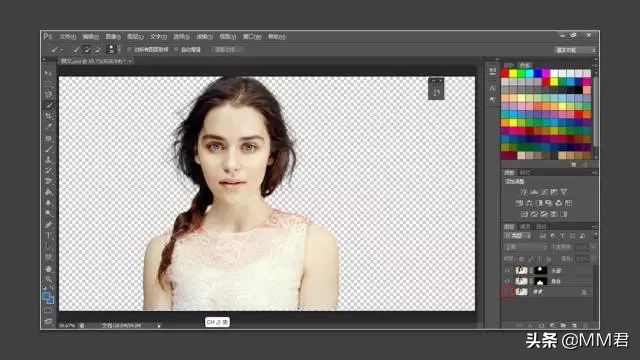Add a Brightness/Contrast adjustment

click(524, 192)
